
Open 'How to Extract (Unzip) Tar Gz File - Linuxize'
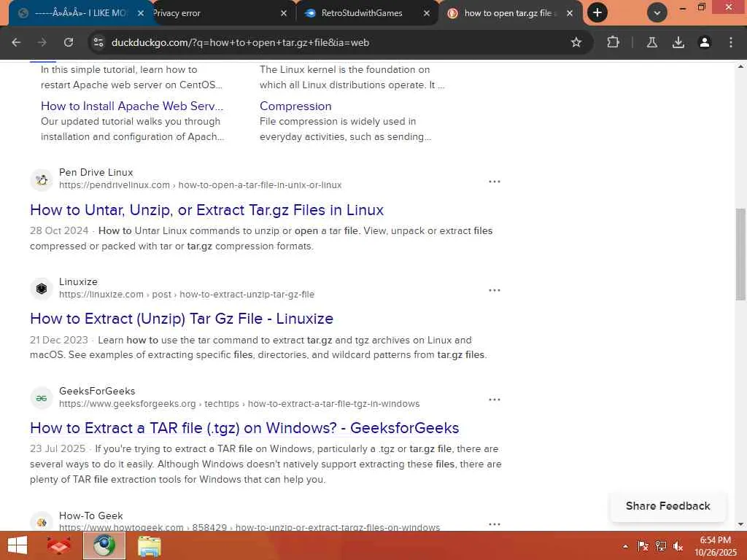pos(182,319)
